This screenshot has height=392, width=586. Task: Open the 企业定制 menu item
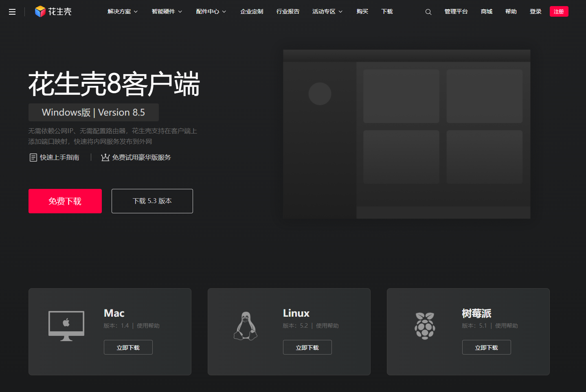252,11
